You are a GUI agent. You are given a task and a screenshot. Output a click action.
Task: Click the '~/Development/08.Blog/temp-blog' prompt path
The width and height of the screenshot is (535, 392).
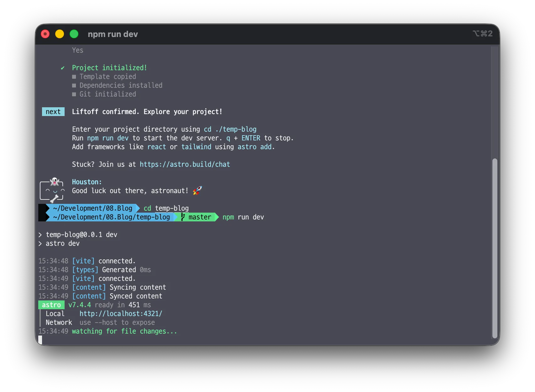coord(111,217)
